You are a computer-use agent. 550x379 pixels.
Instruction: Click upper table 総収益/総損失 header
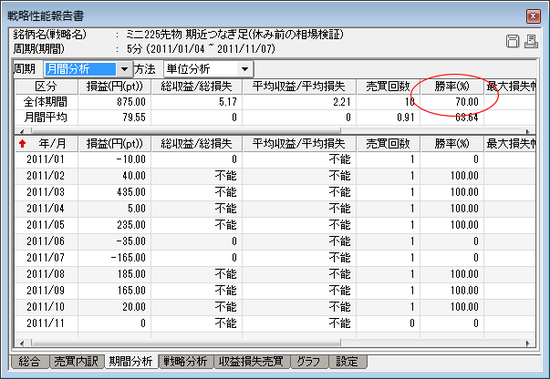point(196,87)
